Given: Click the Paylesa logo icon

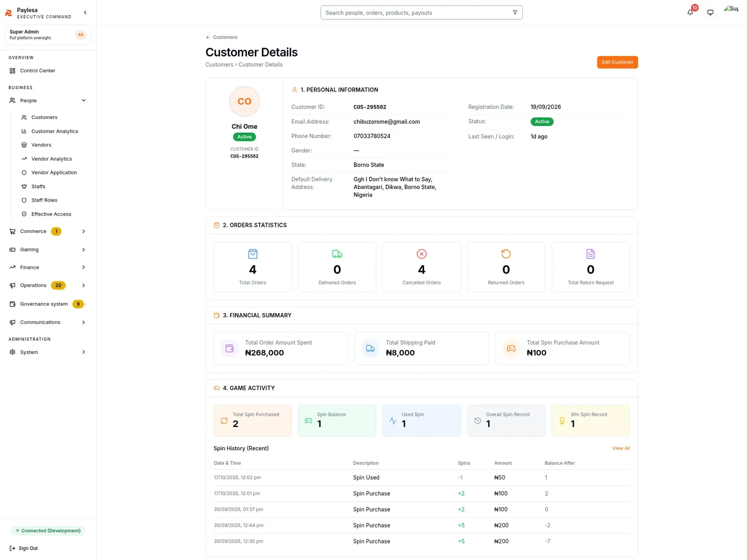Looking at the screenshot, I should (9, 13).
